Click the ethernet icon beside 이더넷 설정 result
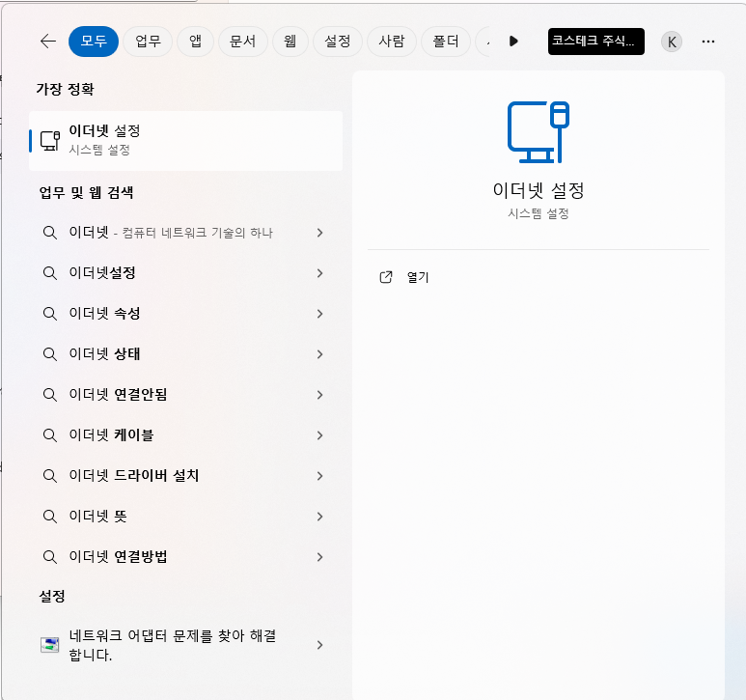This screenshot has width=746, height=700. (50, 141)
